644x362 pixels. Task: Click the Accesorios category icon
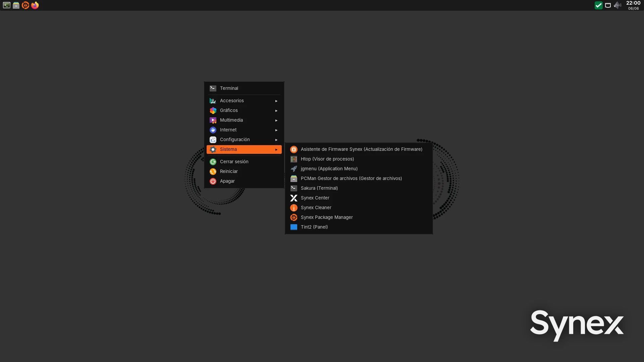pyautogui.click(x=213, y=101)
